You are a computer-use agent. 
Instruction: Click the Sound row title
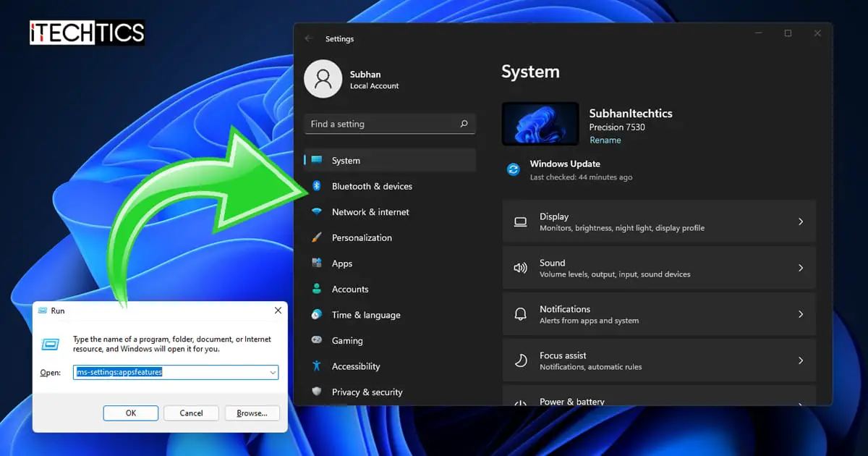pos(553,263)
